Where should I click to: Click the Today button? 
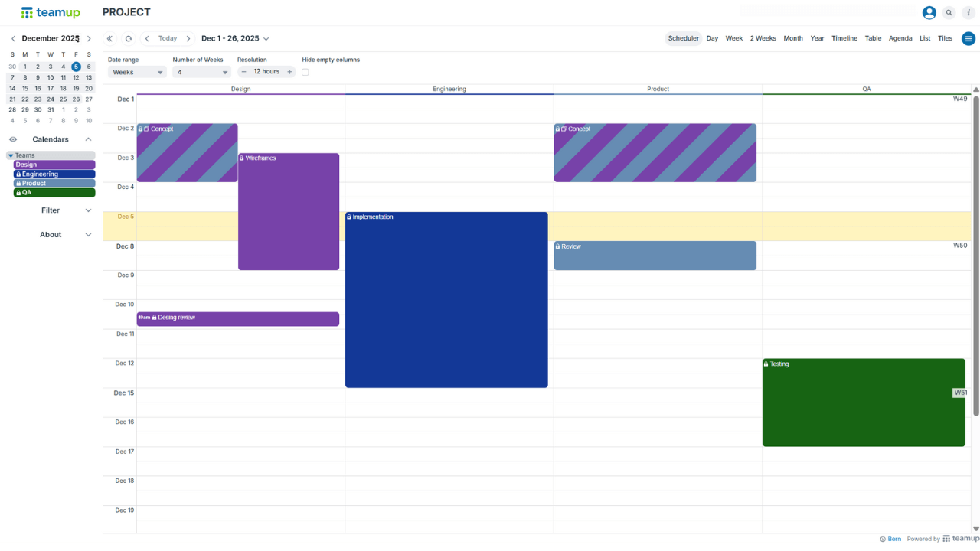pyautogui.click(x=168, y=39)
